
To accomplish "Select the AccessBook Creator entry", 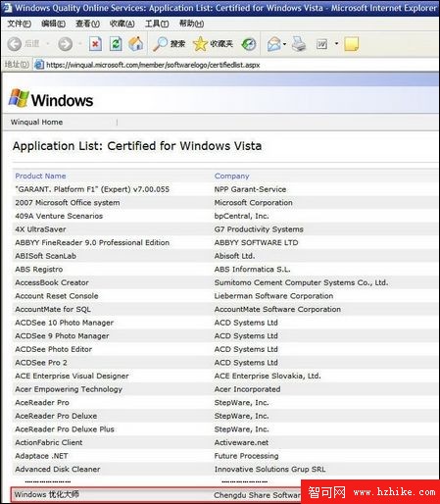I will (x=52, y=282).
